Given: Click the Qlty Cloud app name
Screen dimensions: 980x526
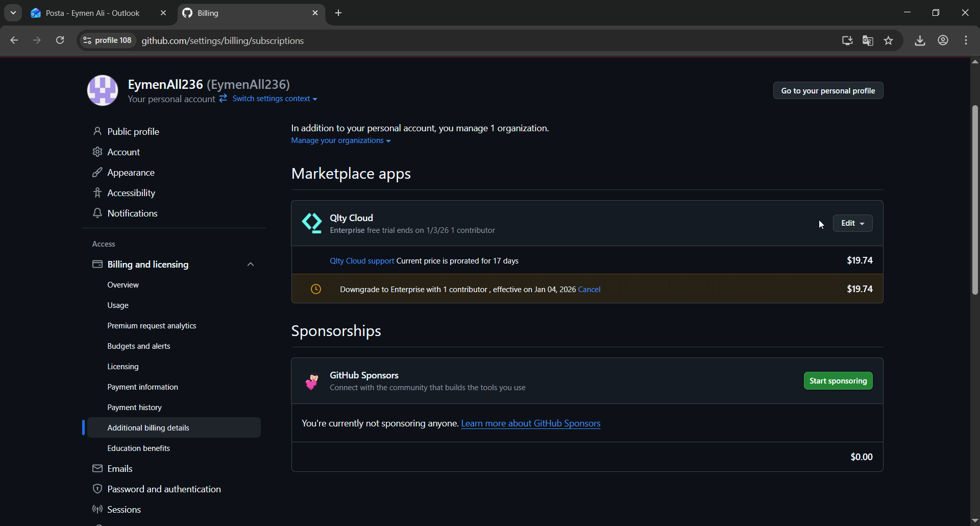Looking at the screenshot, I should [351, 218].
